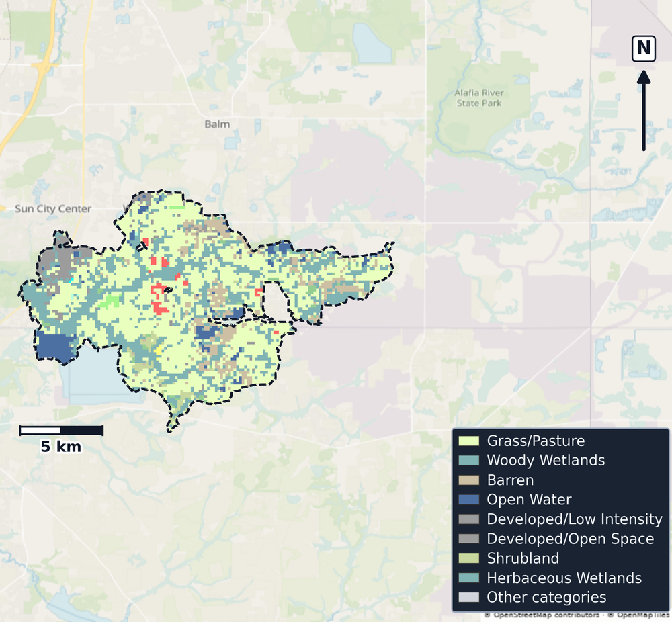Screen dimensions: 672x622
Task: Click the 'Woody Wetlands' legend label
Action: [x=546, y=461]
